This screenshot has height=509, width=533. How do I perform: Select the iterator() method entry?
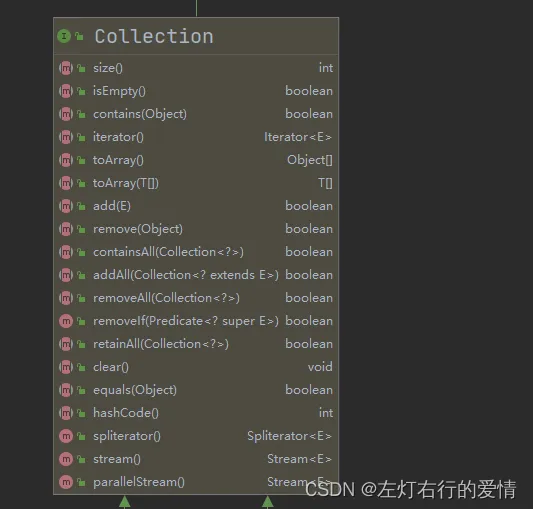pos(196,137)
